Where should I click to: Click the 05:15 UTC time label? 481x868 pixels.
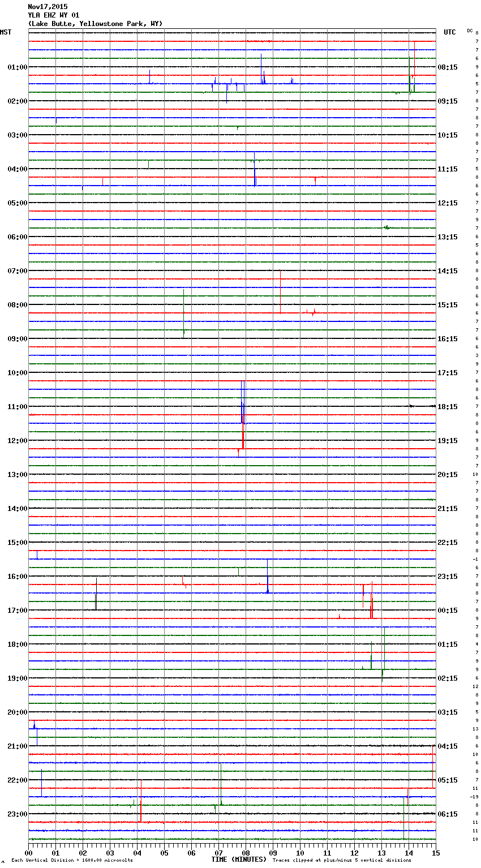448,780
